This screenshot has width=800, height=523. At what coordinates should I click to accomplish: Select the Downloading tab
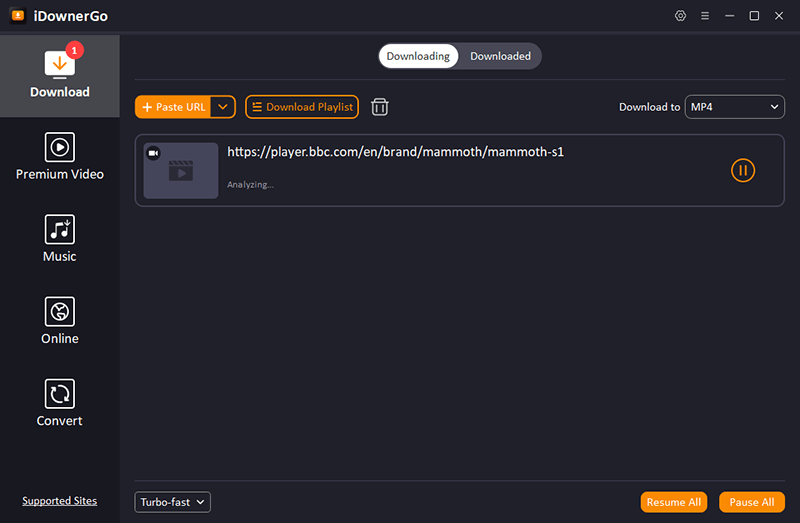click(418, 56)
